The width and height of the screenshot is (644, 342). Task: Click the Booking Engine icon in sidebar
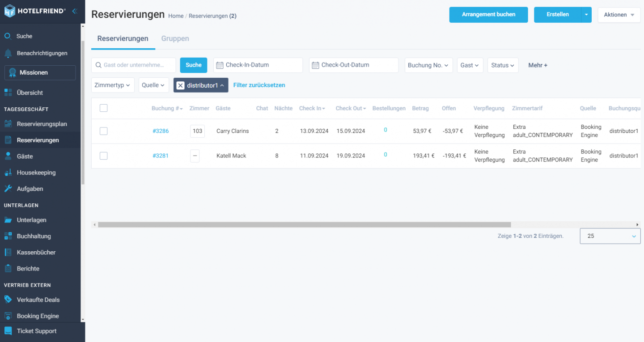click(x=8, y=316)
